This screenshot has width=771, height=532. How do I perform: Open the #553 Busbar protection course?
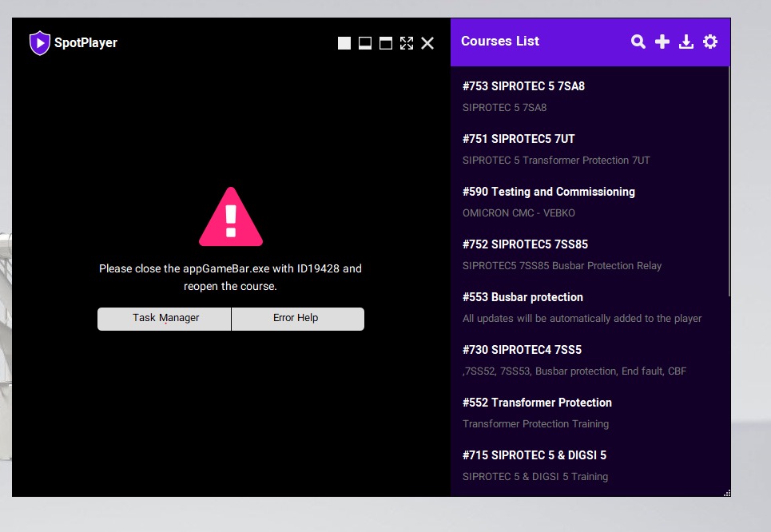pos(523,297)
